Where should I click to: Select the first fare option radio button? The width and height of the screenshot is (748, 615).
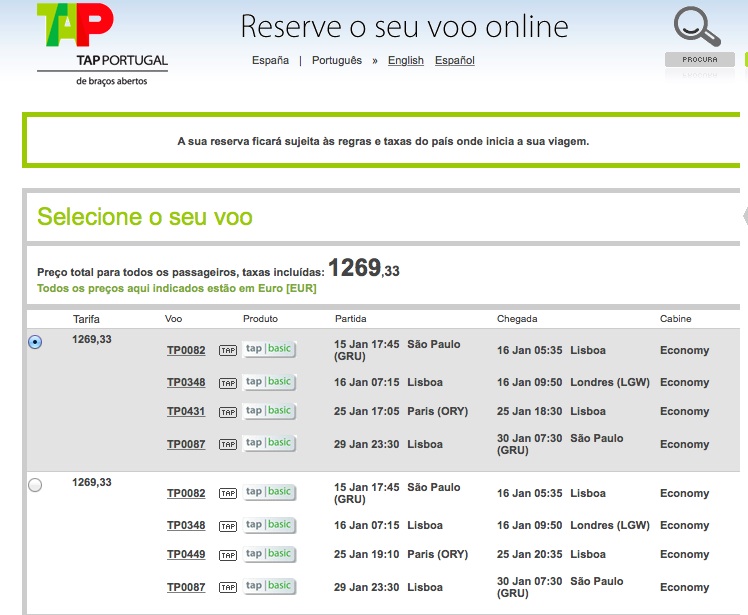click(x=36, y=342)
